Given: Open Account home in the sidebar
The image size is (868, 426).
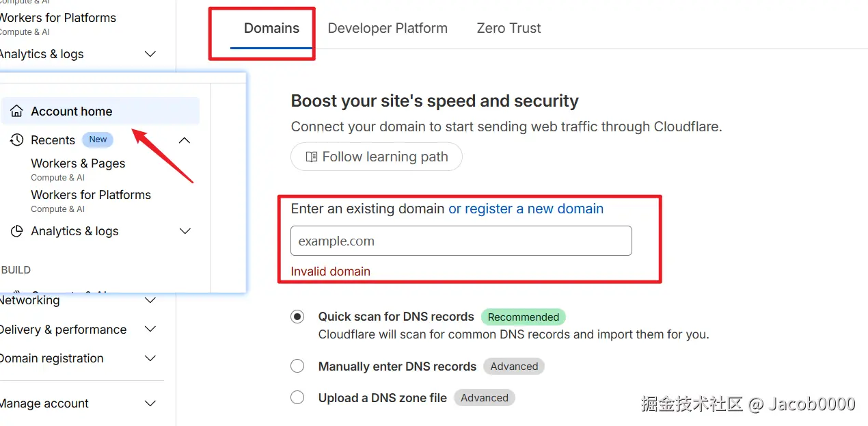Looking at the screenshot, I should point(100,111).
